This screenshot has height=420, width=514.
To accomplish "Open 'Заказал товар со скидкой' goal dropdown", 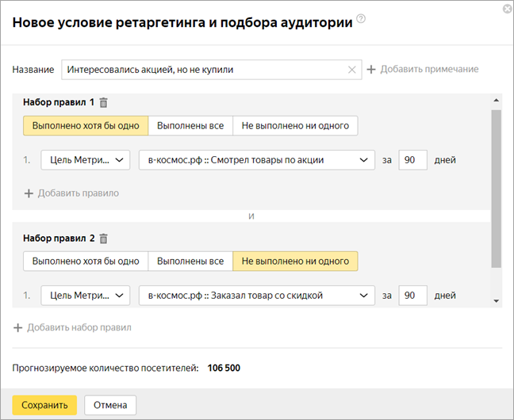I will tap(256, 296).
